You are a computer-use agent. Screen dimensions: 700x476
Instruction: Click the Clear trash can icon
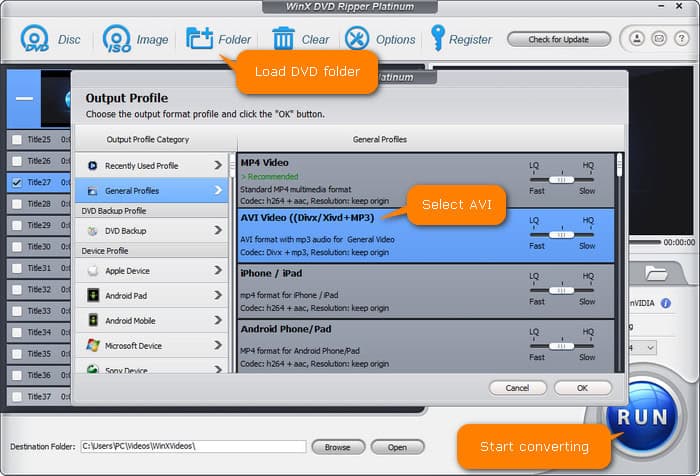283,39
